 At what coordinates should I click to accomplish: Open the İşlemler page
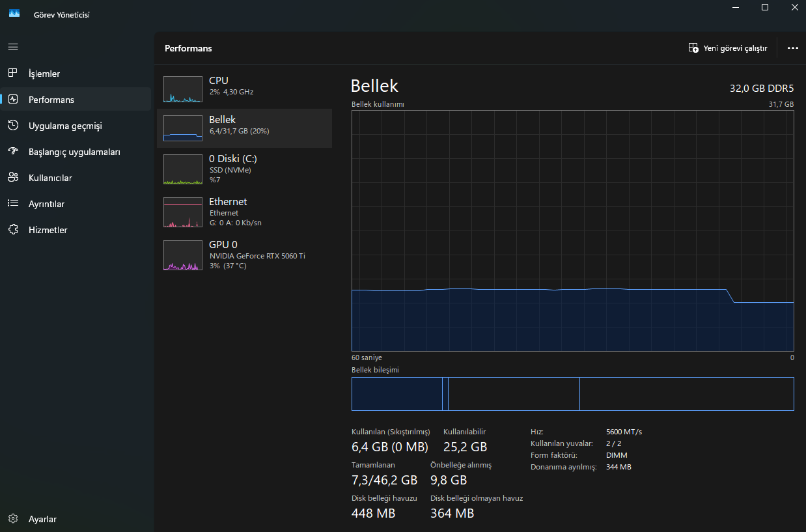coord(76,74)
